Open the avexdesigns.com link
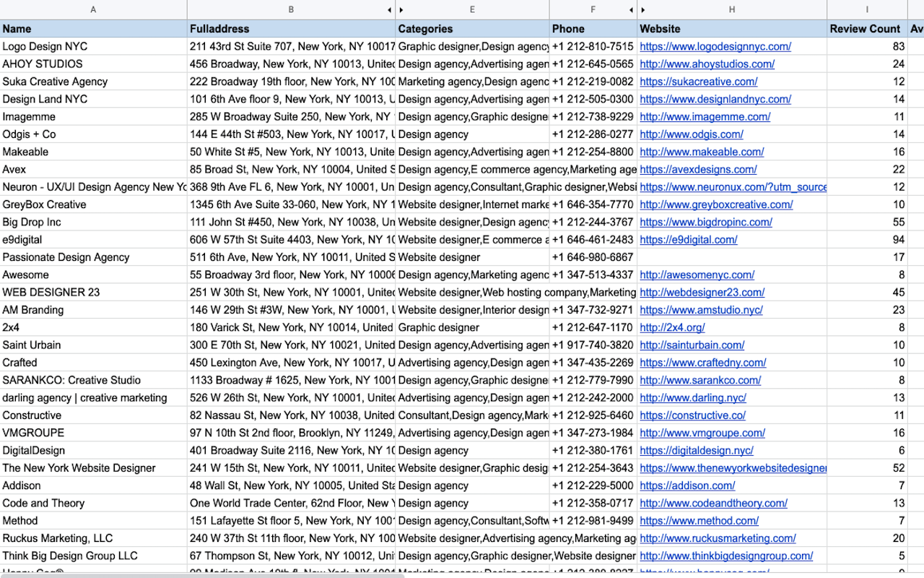 pos(698,169)
